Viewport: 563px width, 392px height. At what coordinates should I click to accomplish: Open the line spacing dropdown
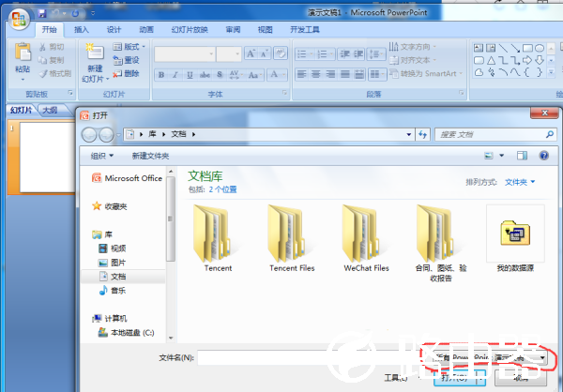pyautogui.click(x=376, y=53)
